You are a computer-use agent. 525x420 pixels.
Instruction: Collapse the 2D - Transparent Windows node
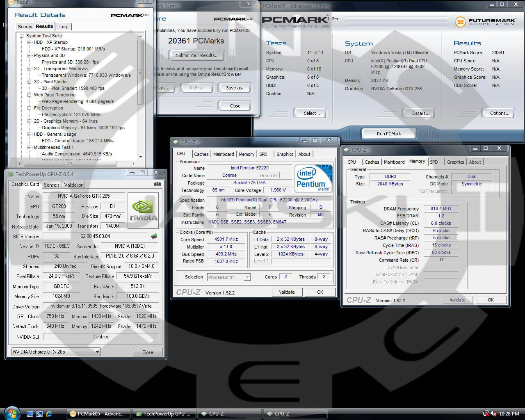(x=30, y=68)
